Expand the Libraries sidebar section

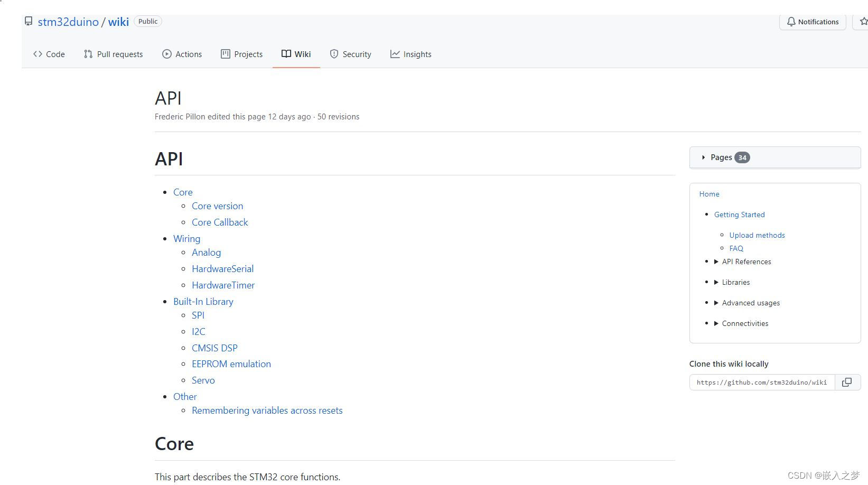[716, 282]
